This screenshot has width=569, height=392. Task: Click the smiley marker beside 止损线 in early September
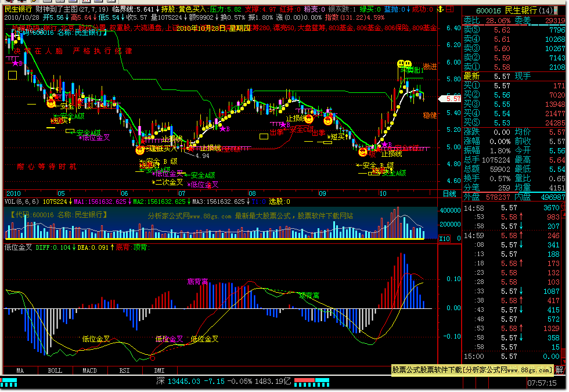coord(309,118)
